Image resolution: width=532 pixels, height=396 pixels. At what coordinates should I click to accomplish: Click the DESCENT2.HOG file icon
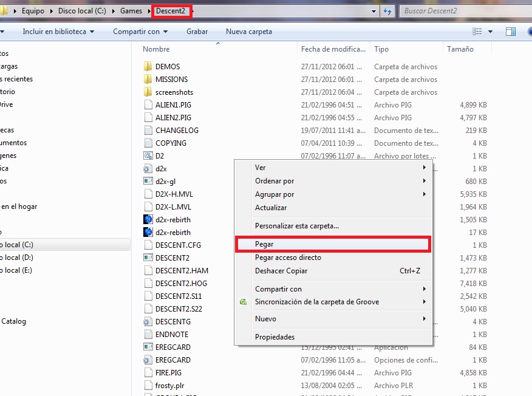pyautogui.click(x=148, y=284)
